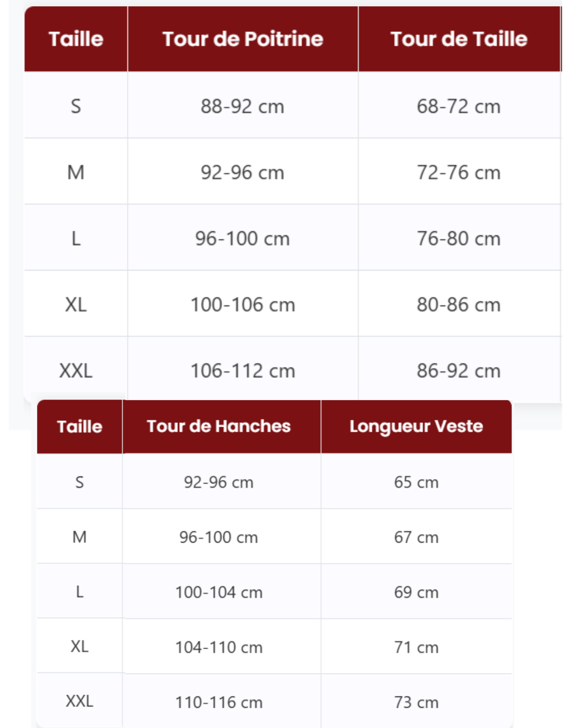Click the 110-116 cm hip measurement cell
Viewport: 571px width, 728px height.
(x=219, y=702)
